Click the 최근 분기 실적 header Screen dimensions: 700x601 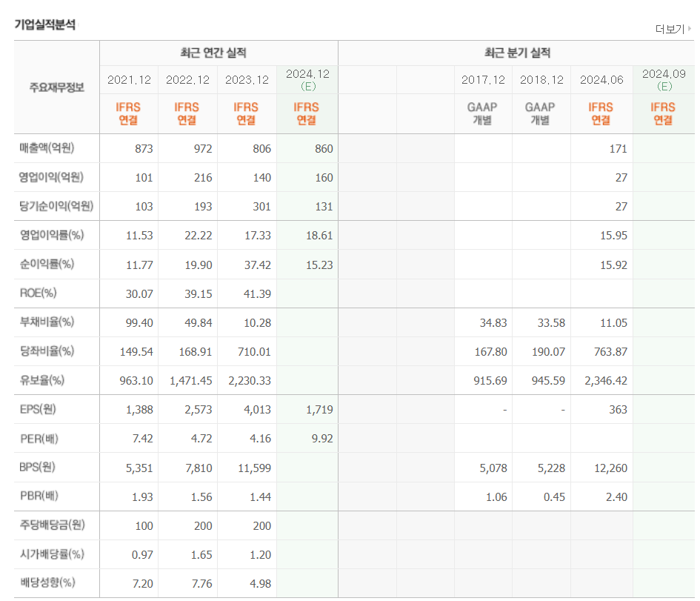tap(518, 53)
